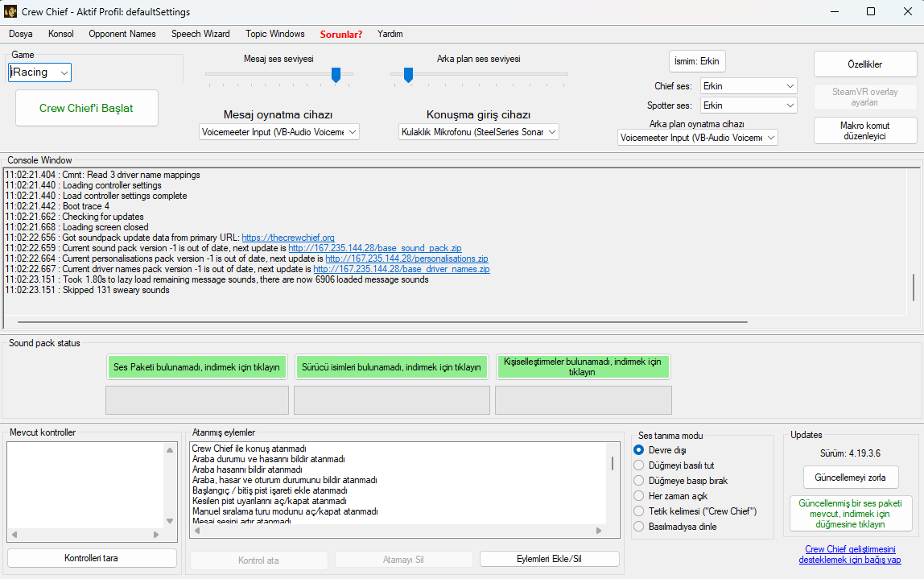Click the Güncellenmiş bir ses paketi mevcut button
The image size is (924, 579).
(x=850, y=514)
